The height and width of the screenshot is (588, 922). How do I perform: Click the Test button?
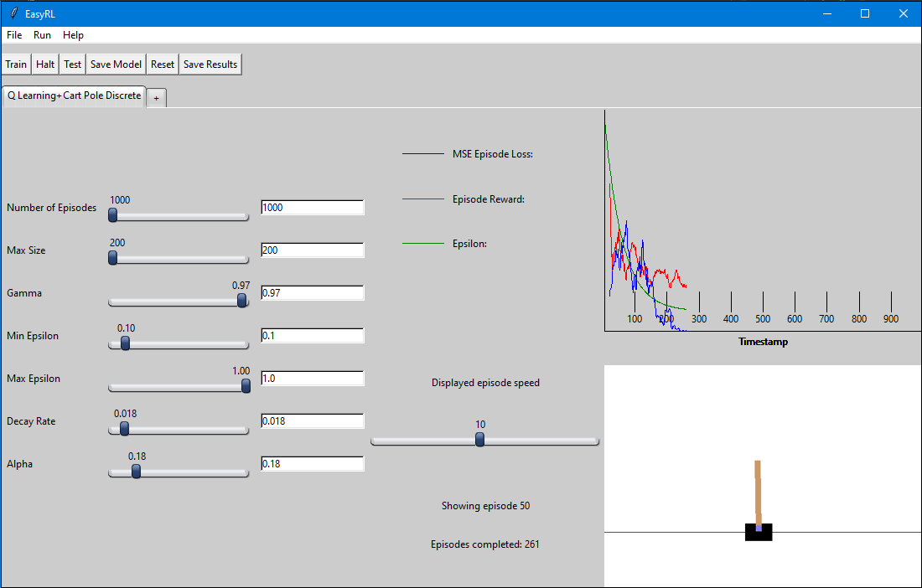coord(72,64)
